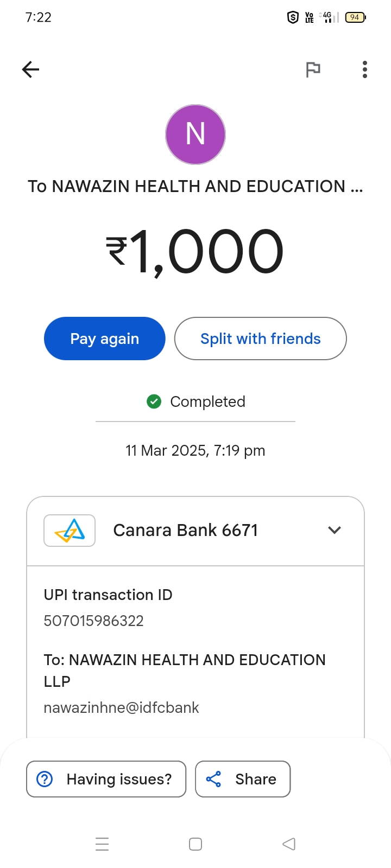The width and height of the screenshot is (391, 868).
Task: Tap the back arrow icon
Action: tap(31, 69)
